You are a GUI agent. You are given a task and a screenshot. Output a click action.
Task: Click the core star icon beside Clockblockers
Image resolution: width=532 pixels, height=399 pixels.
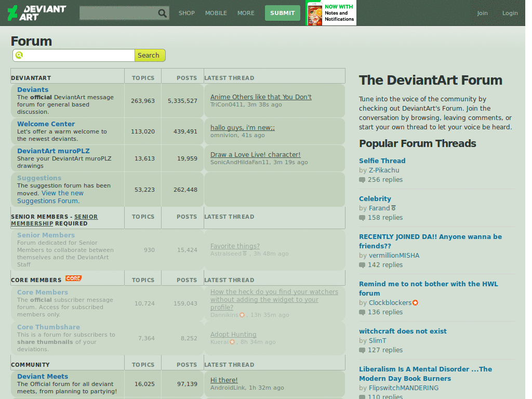(x=415, y=303)
